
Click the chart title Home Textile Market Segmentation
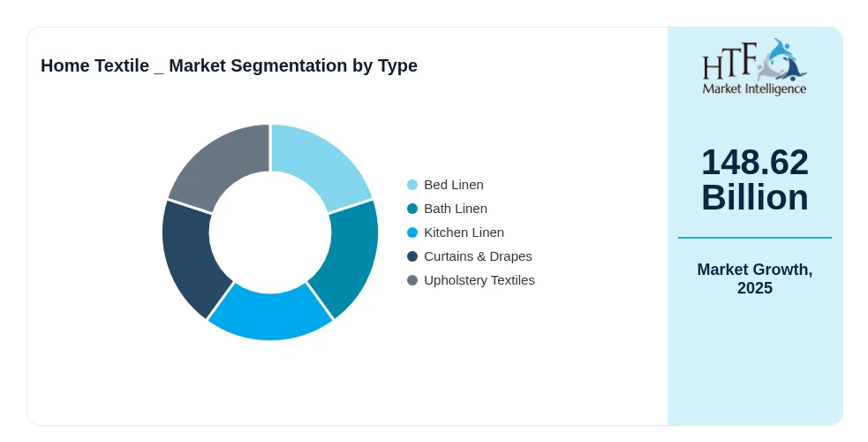coord(230,65)
